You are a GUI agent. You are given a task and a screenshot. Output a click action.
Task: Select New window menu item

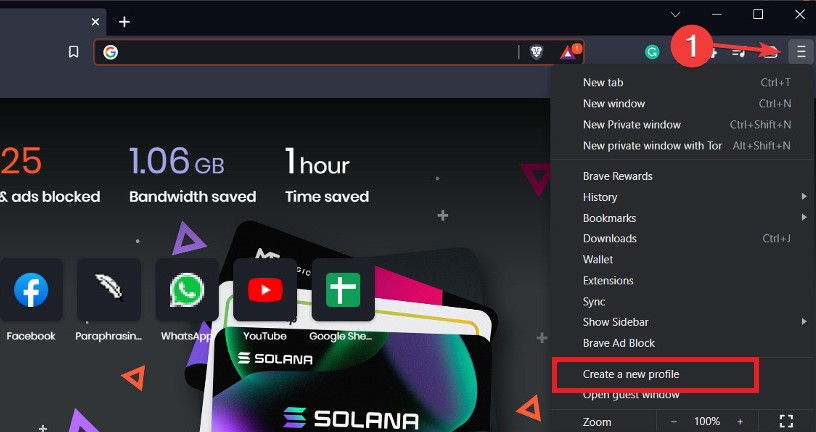(x=682, y=104)
